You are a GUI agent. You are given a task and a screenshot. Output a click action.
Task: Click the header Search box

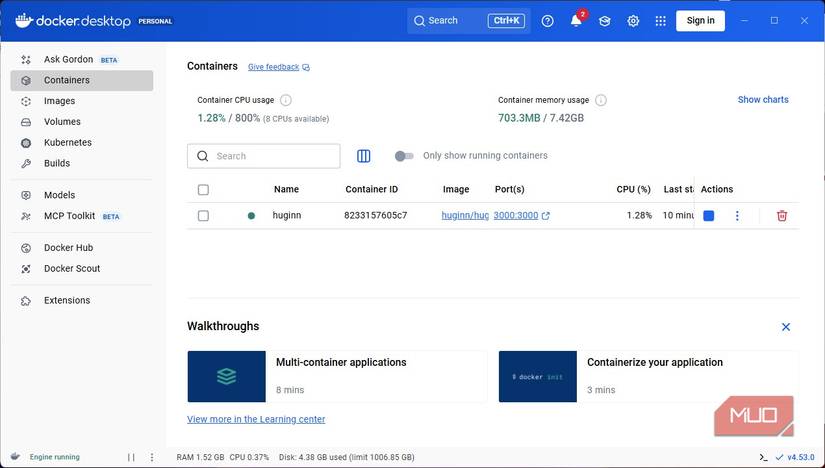tap(469, 21)
